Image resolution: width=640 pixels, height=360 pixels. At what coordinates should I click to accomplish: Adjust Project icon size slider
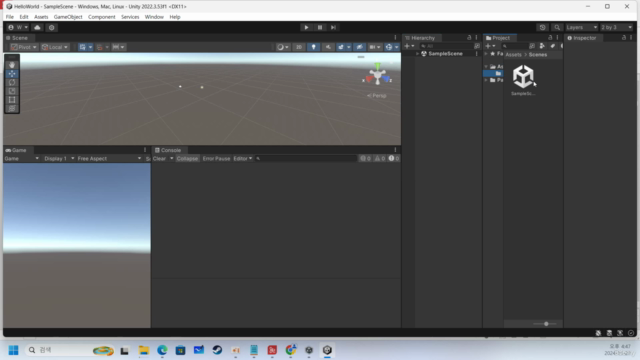[x=546, y=324]
